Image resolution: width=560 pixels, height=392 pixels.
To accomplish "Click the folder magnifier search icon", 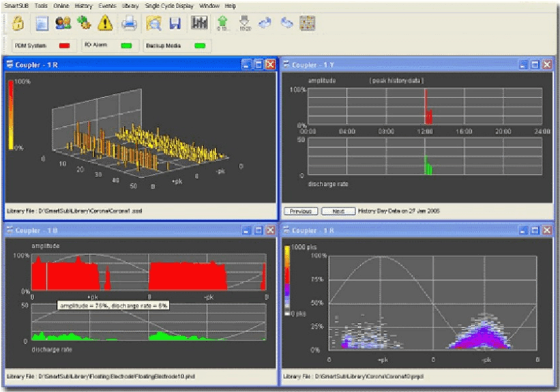I will click(153, 23).
